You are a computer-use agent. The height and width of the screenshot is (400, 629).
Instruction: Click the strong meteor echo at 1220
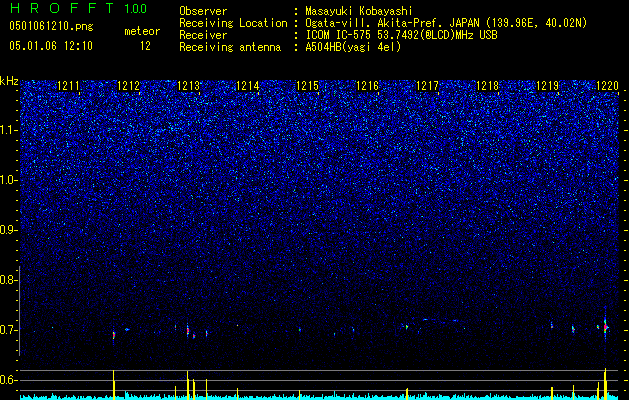(605, 326)
